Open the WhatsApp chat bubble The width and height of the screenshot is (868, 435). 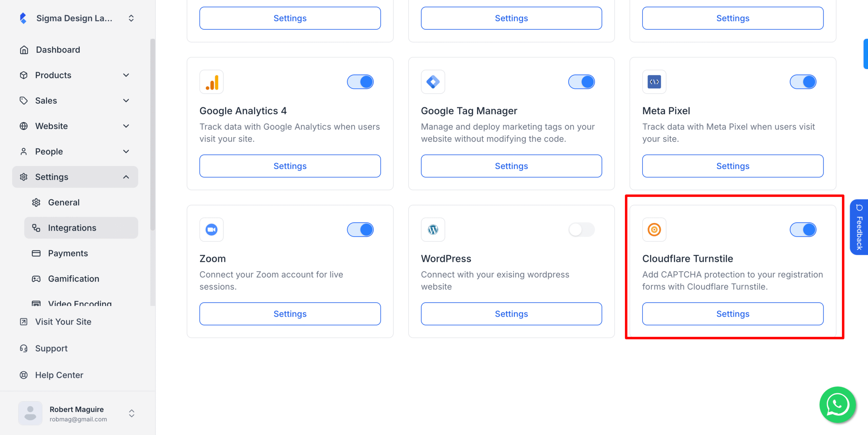[x=837, y=405]
